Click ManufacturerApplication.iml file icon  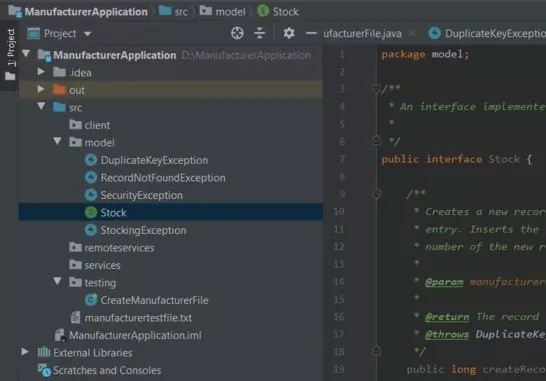tap(60, 335)
